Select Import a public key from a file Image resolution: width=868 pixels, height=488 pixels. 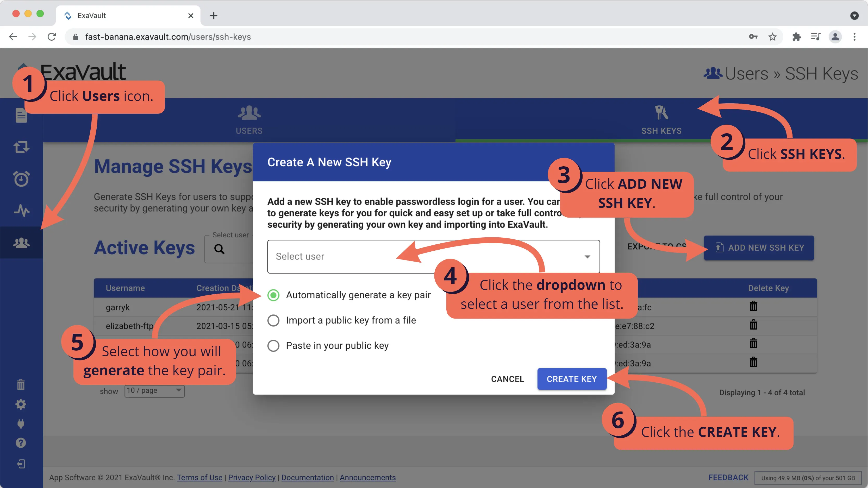pos(273,320)
